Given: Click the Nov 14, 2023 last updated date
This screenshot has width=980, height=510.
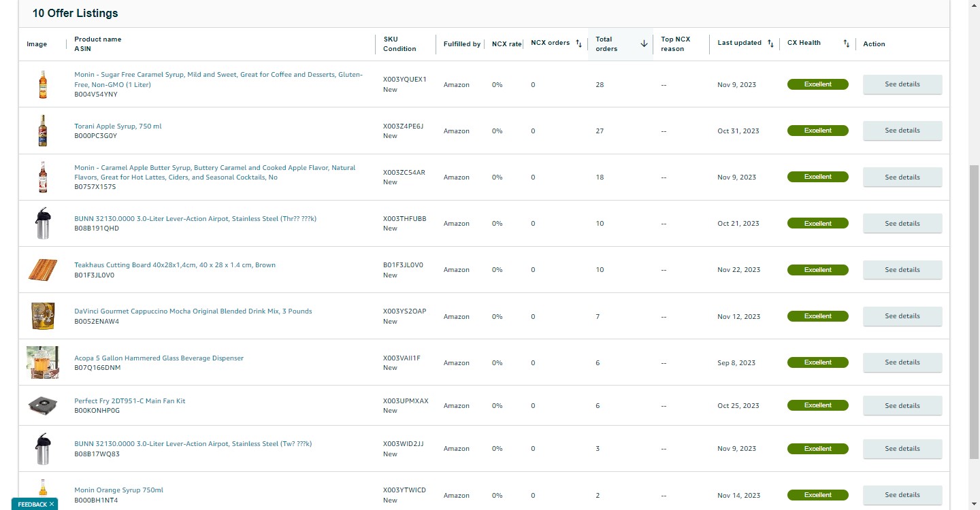Looking at the screenshot, I should pos(739,496).
